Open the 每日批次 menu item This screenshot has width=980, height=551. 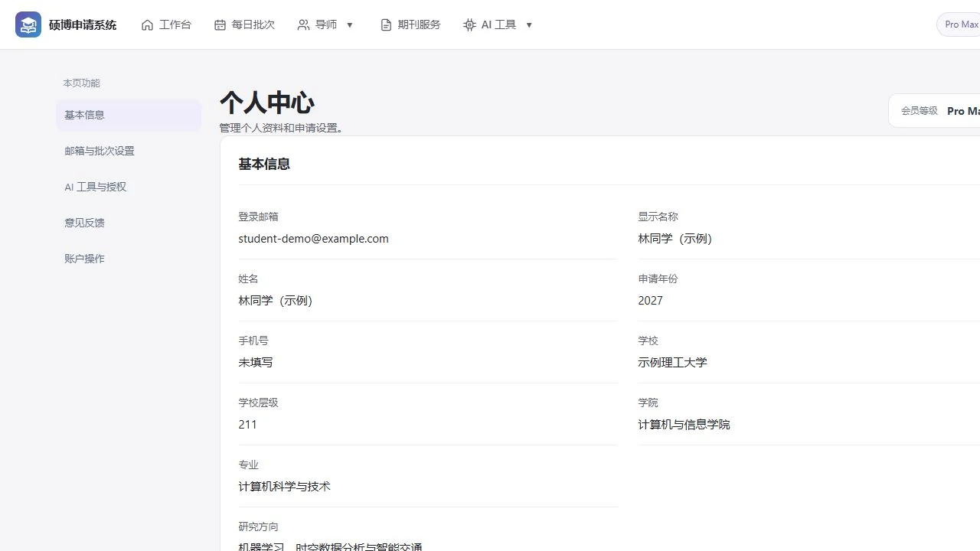244,24
